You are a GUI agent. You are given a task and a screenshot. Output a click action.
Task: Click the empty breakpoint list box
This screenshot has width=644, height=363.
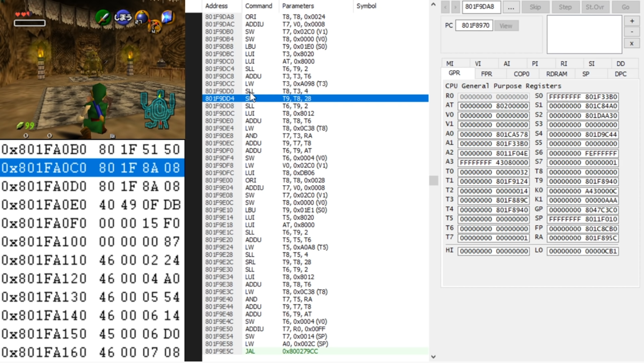coord(584,34)
